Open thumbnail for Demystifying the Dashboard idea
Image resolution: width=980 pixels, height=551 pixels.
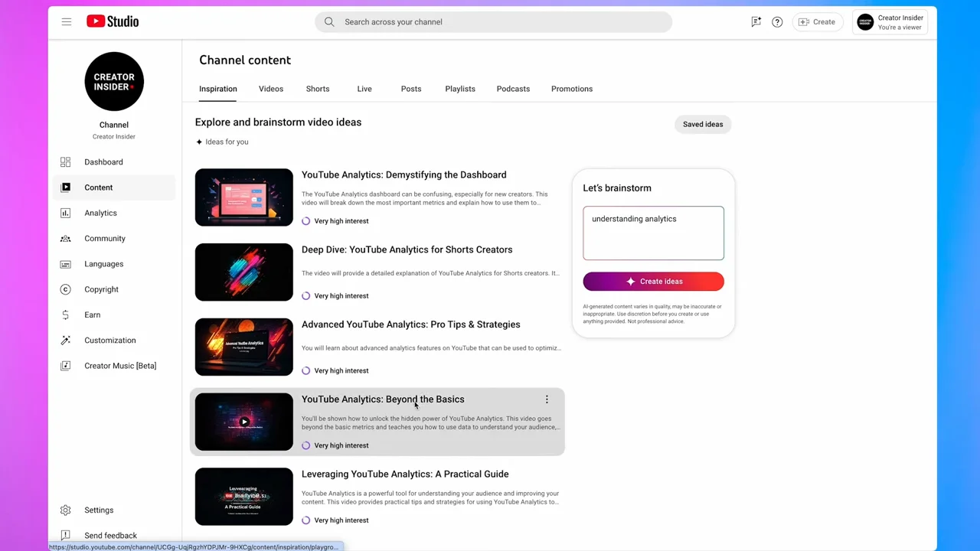(243, 197)
